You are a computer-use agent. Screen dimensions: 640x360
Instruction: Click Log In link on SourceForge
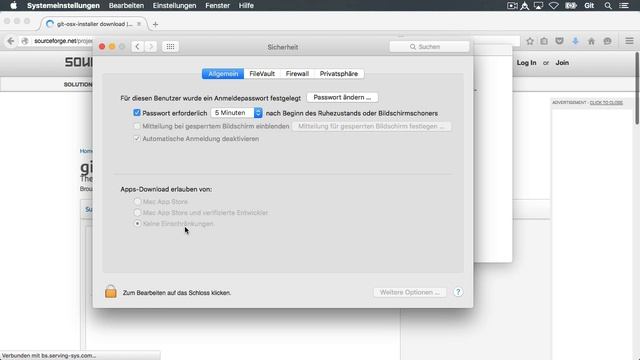pos(527,63)
